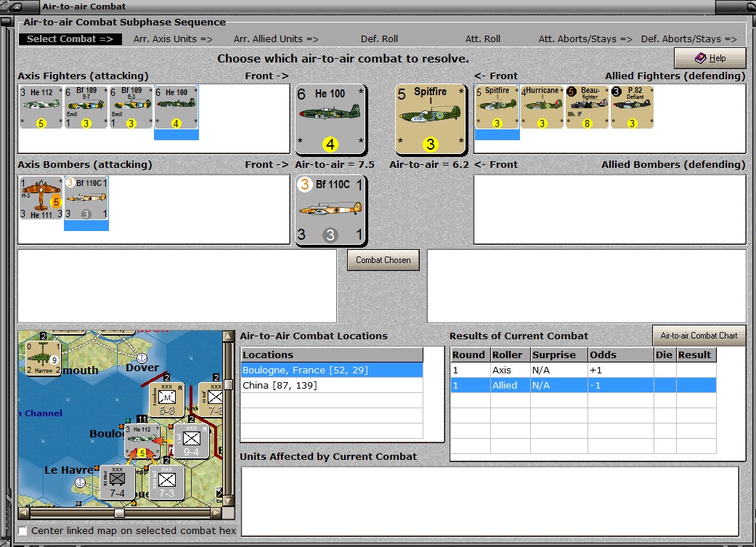Image resolution: width=756 pixels, height=547 pixels.
Task: Select the Bf 109 E-7 fighter counter
Action: coord(86,107)
